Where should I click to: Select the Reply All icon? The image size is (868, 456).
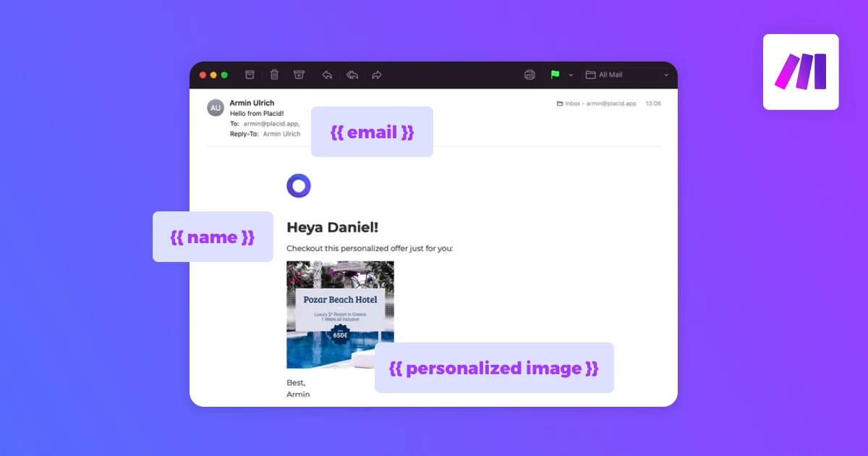click(x=352, y=75)
